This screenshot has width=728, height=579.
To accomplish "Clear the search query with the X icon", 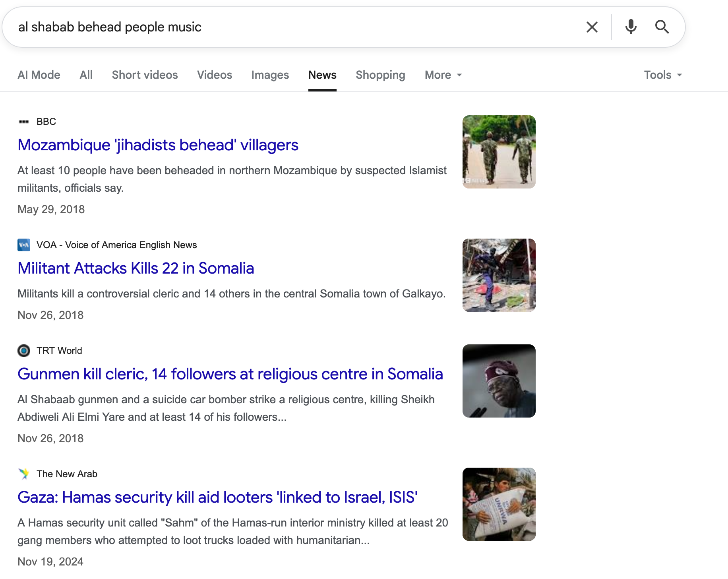I will tap(592, 27).
